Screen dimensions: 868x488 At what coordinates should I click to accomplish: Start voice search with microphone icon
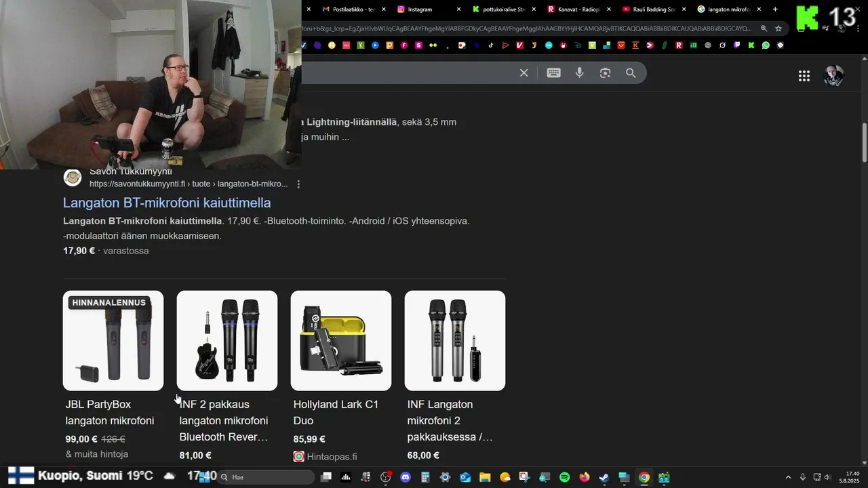(x=580, y=73)
